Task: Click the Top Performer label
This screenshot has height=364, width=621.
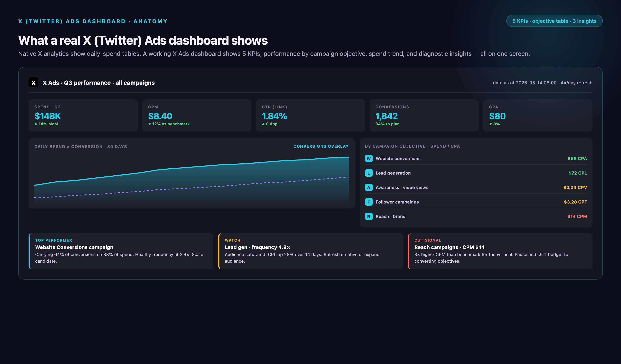Action: coord(53,240)
